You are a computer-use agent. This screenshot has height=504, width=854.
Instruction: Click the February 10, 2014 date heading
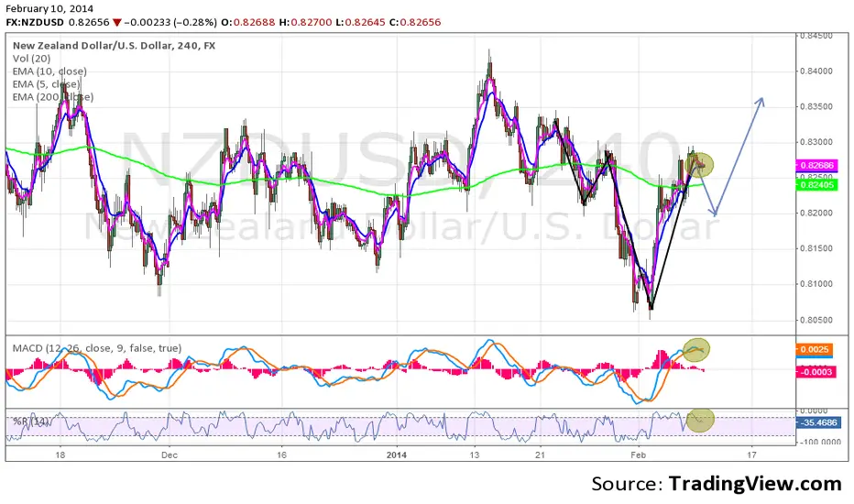click(49, 8)
